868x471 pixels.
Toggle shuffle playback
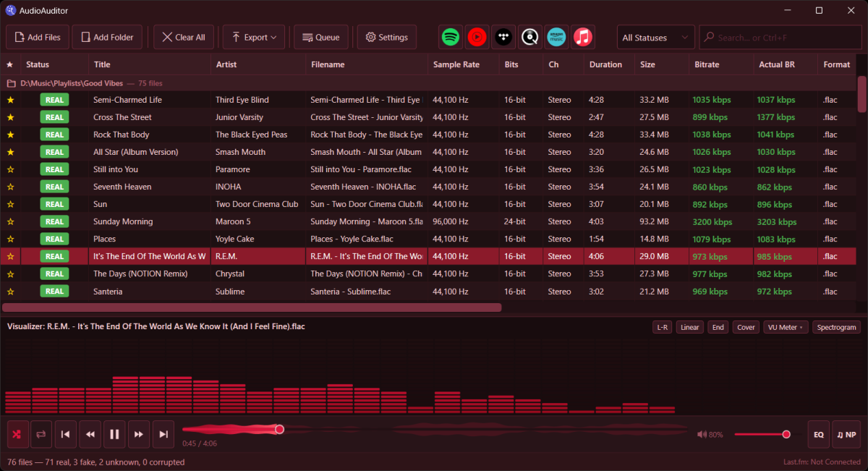click(x=18, y=434)
